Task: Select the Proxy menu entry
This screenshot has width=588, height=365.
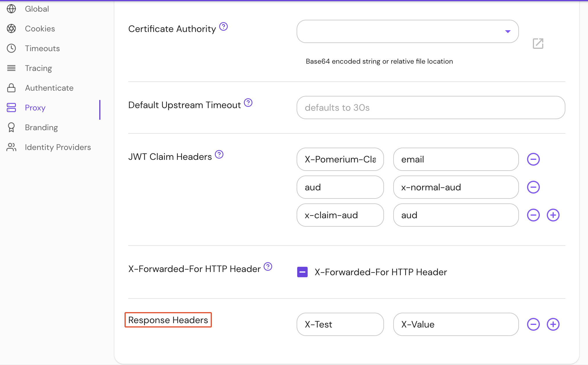Action: point(35,108)
